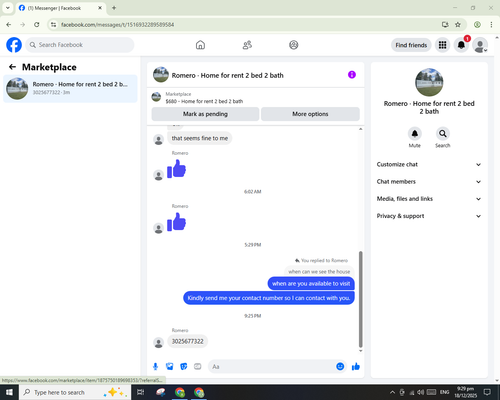Click the taskbar 'Type here to search' box
The image size is (500, 400).
pyautogui.click(x=74, y=392)
